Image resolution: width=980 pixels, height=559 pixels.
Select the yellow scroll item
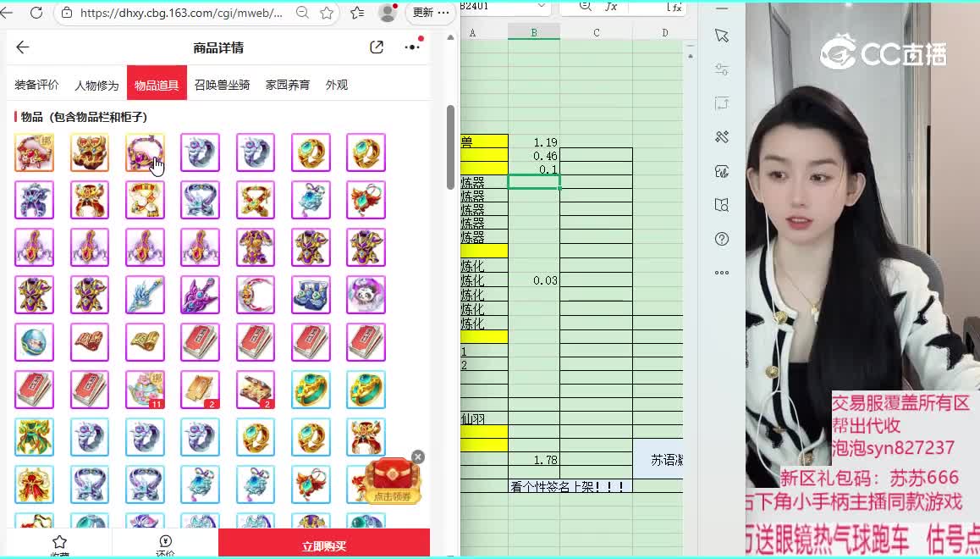click(x=145, y=342)
